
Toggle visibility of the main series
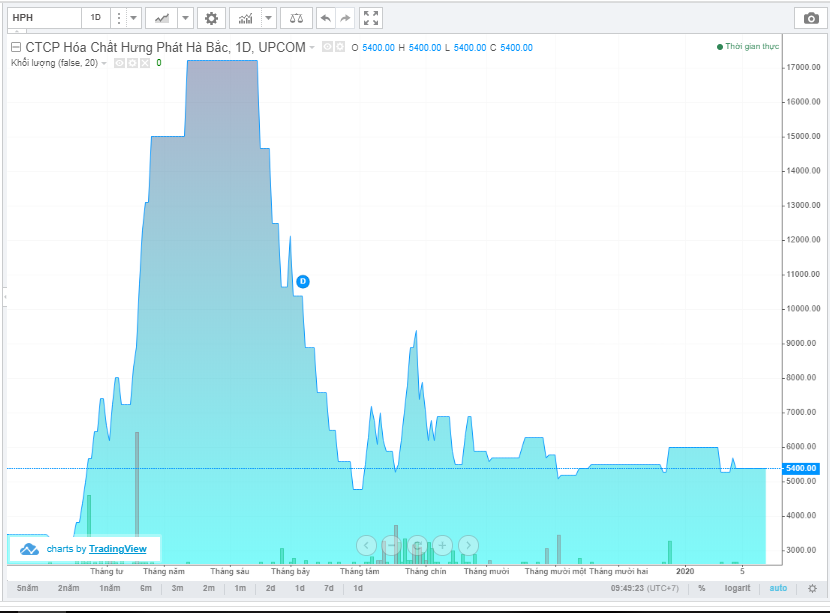point(328,47)
